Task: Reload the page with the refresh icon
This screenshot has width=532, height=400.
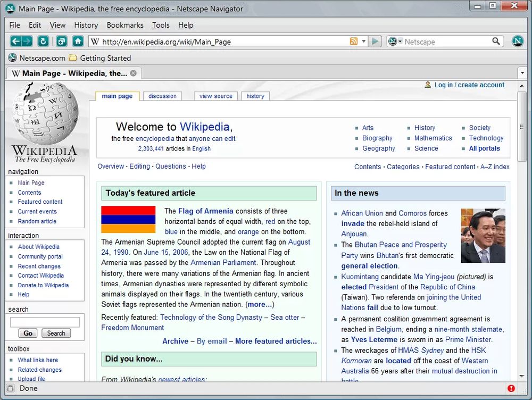Action: tap(43, 41)
